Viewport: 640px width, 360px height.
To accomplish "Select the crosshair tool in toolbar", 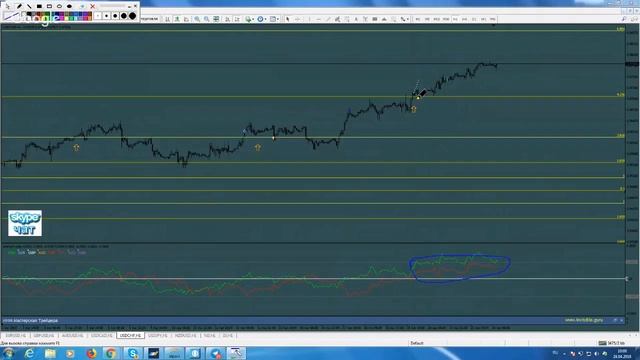I will (298, 19).
